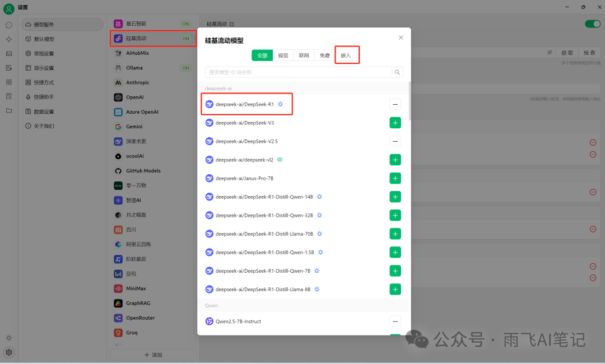The width and height of the screenshot is (605, 364).
Task: Open the translate sidebar icon
Action: pos(9,68)
